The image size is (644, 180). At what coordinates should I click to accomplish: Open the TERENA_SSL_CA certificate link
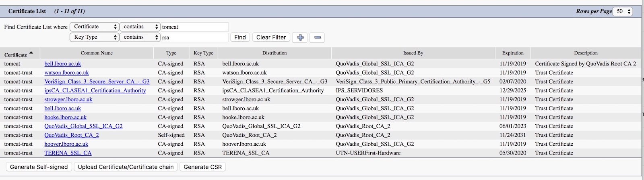[68, 153]
